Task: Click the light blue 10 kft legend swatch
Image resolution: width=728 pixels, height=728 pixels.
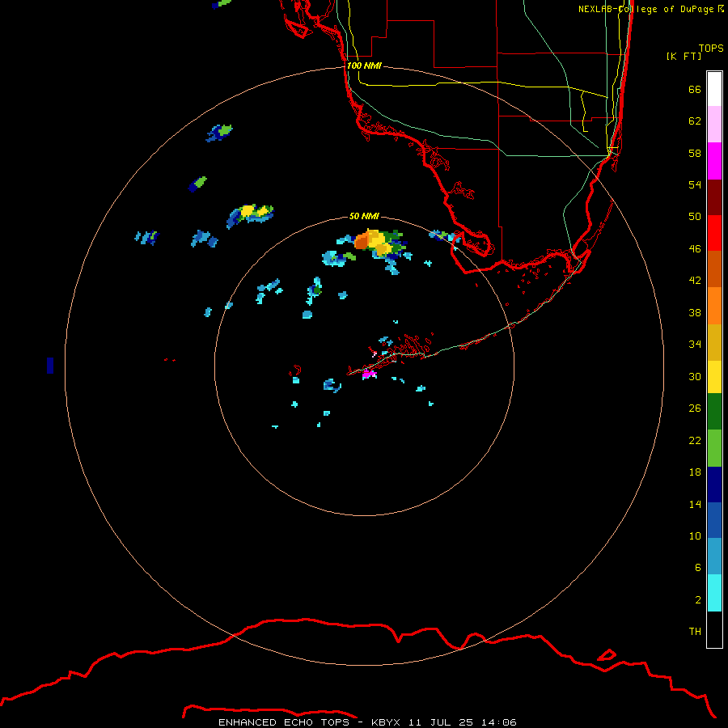Action: (x=714, y=557)
